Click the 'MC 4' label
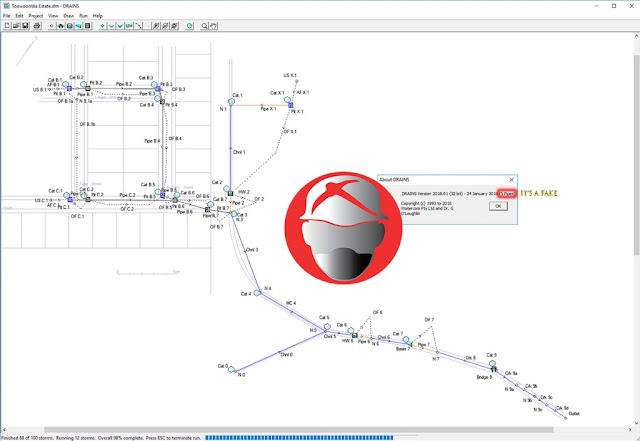The image size is (640, 441). (291, 303)
